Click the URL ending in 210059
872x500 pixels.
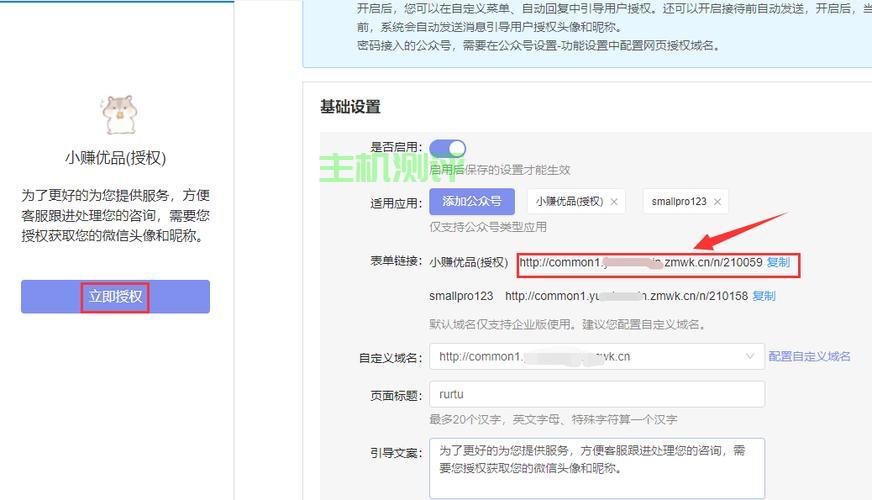coord(640,263)
